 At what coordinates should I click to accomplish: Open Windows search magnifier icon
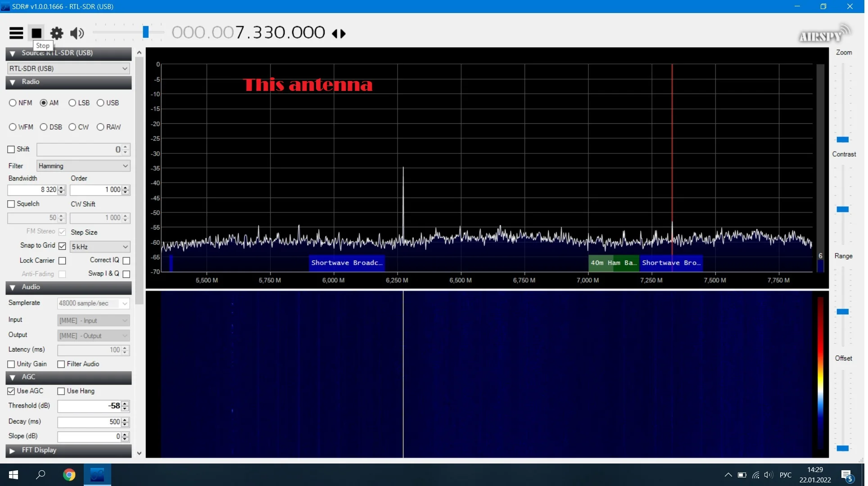click(41, 475)
